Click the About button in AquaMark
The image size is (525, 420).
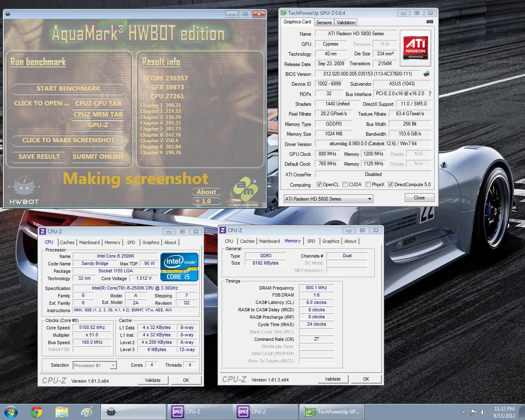(x=206, y=192)
